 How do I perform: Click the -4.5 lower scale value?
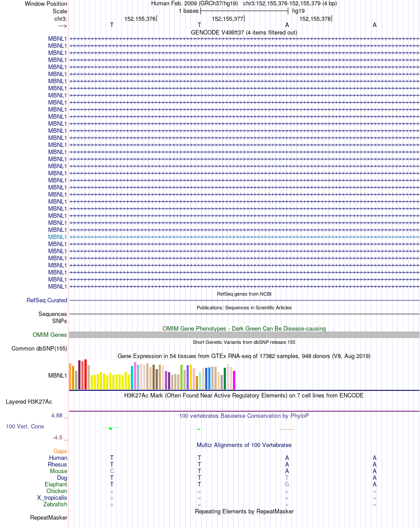[57, 438]
